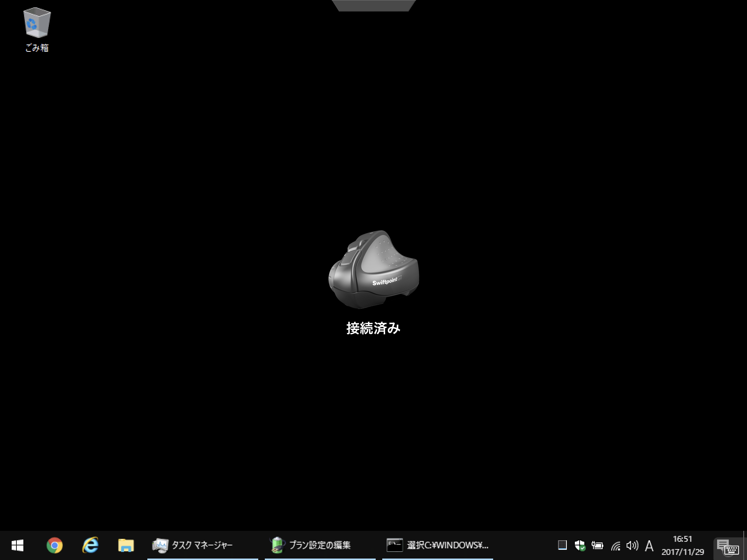The height and width of the screenshot is (560, 747).
Task: Switch to the C:¥WINDOWS command prompt window
Action: (437, 545)
